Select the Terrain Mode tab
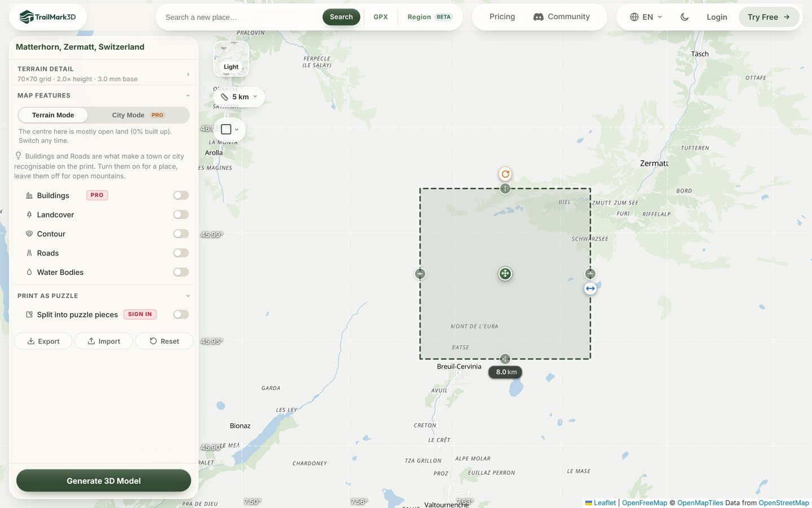 [x=53, y=115]
